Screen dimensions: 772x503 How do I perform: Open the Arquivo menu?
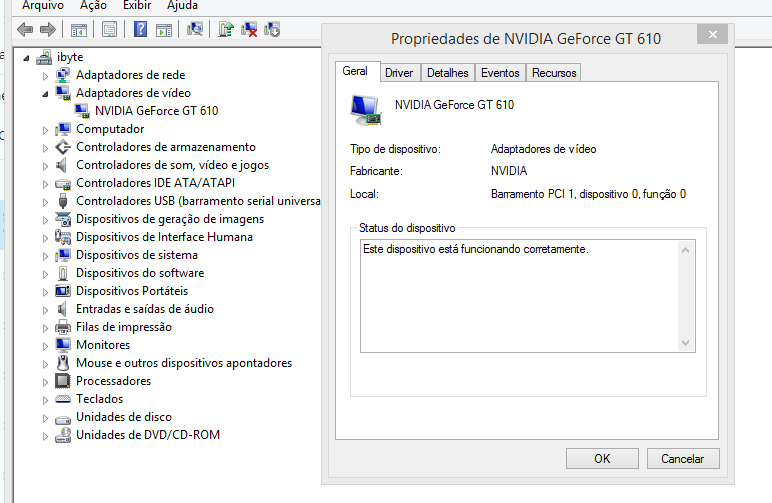43,5
